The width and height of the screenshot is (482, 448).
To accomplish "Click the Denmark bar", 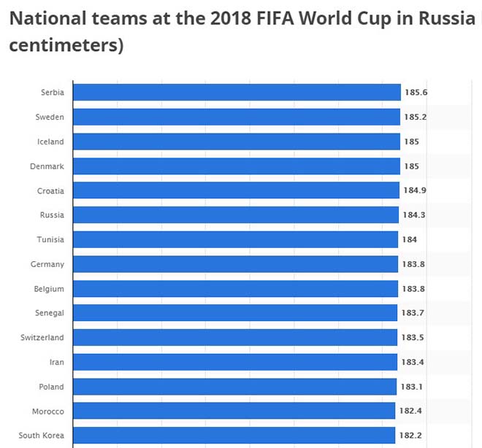I will click(237, 166).
